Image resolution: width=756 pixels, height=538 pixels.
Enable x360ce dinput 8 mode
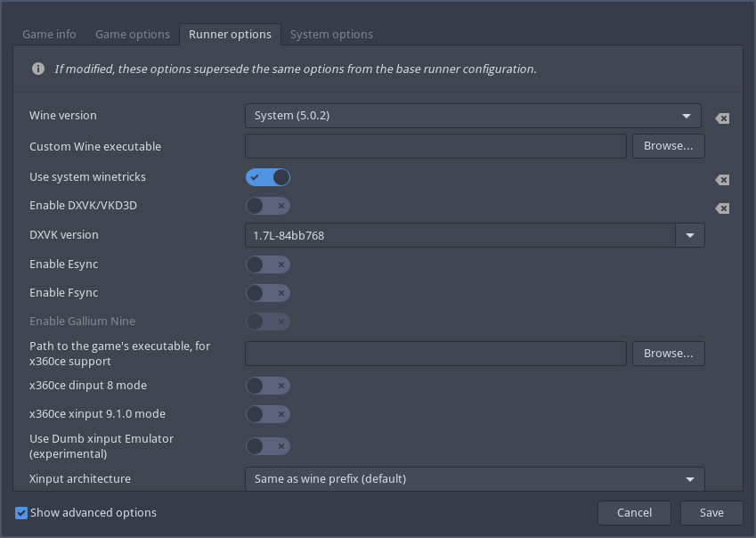(x=268, y=386)
